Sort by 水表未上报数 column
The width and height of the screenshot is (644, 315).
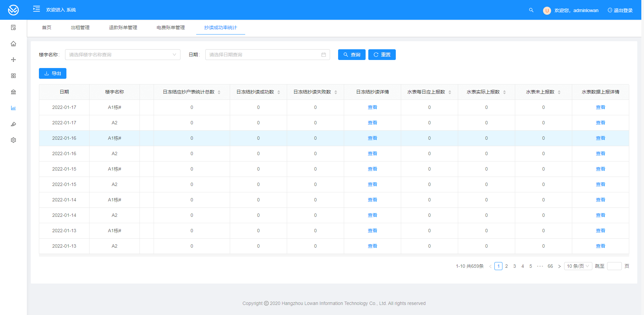click(x=559, y=92)
